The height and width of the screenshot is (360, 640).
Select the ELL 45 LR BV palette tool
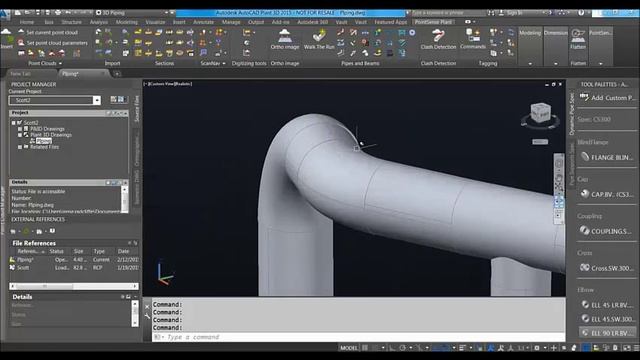tap(607, 305)
